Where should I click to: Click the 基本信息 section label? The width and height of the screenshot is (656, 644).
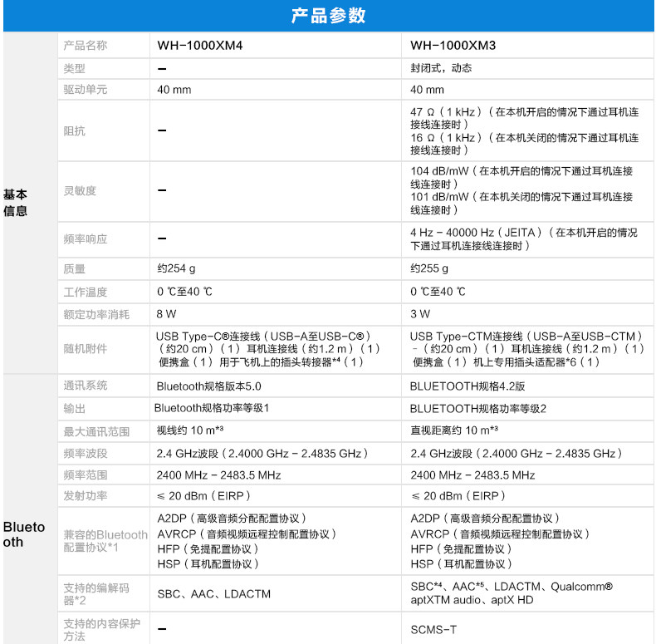coord(15,203)
